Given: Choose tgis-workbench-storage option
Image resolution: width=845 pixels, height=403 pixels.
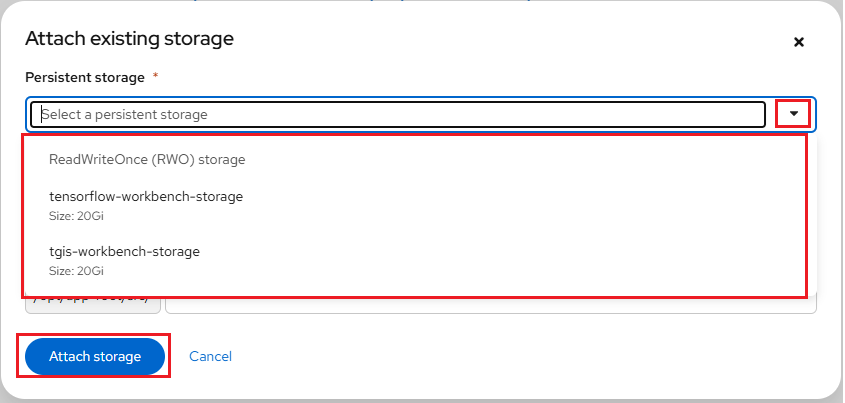Looking at the screenshot, I should [x=124, y=252].
